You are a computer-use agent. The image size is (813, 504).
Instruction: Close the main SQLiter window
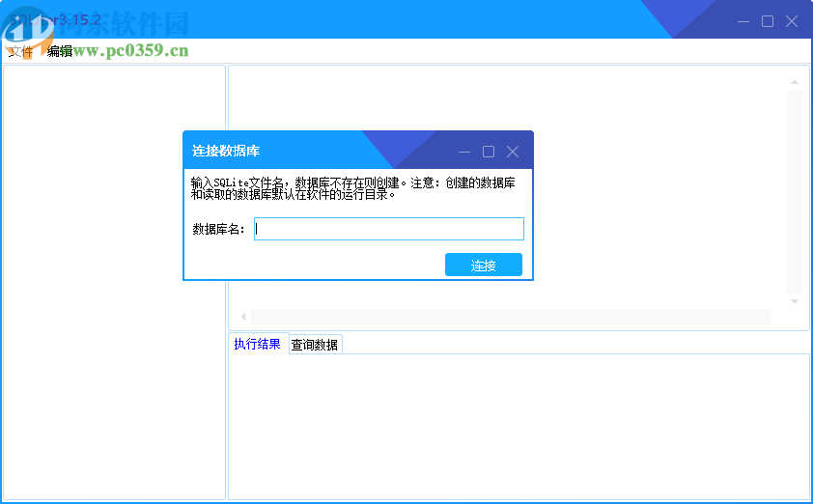(x=792, y=21)
